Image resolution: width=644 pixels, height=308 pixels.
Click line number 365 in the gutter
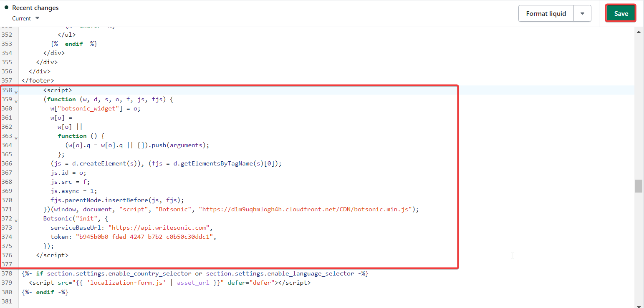(x=7, y=154)
